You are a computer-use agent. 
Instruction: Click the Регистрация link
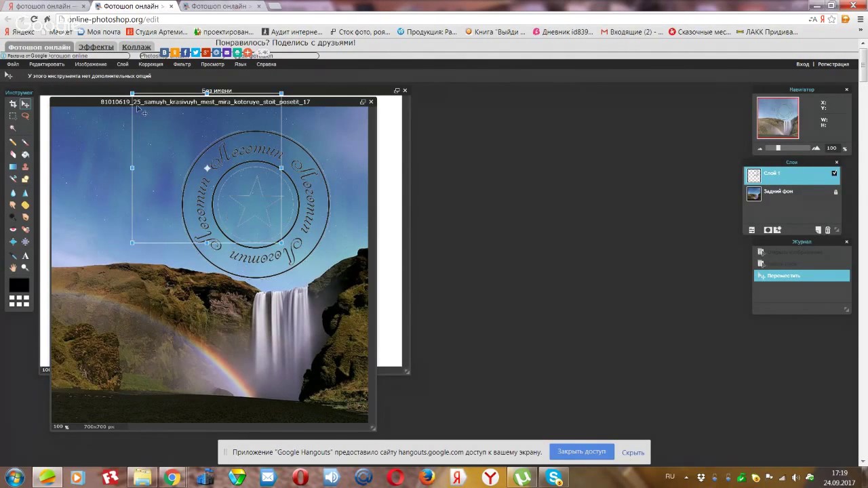833,64
